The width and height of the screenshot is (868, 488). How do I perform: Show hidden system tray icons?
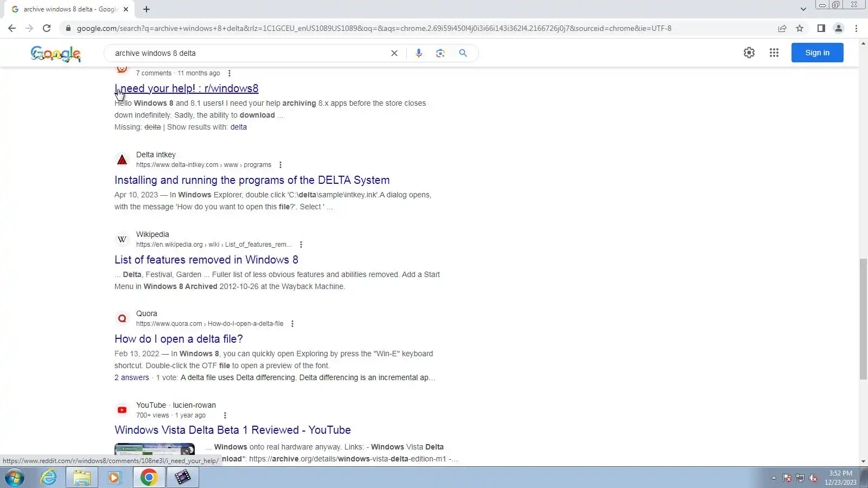coord(774,478)
